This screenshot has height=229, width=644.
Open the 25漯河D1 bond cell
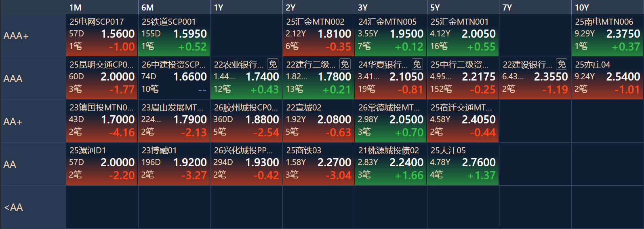tap(102, 164)
